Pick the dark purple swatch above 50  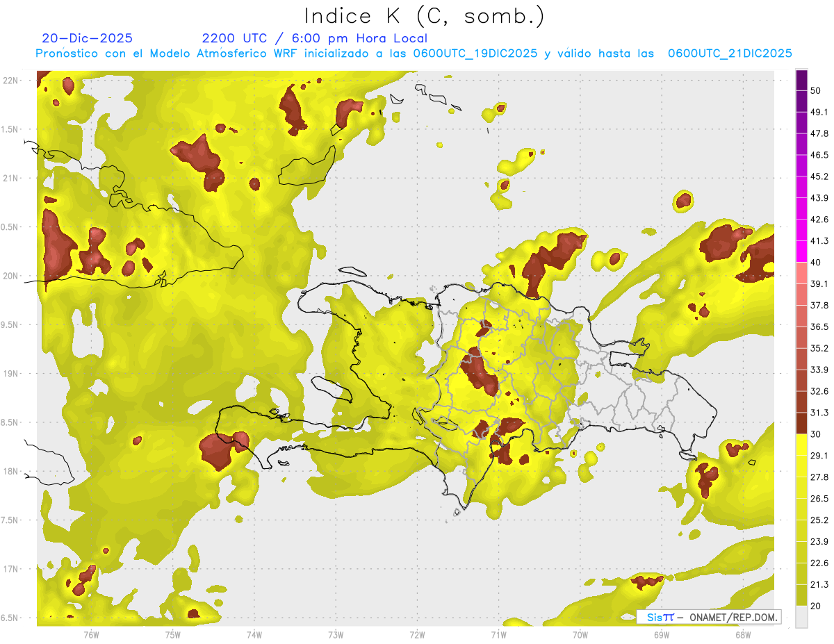tap(801, 80)
